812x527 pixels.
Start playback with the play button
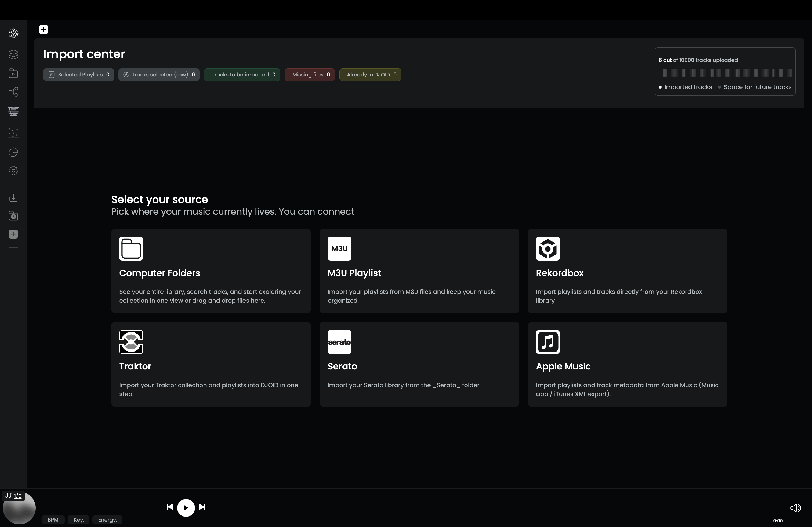(x=186, y=508)
